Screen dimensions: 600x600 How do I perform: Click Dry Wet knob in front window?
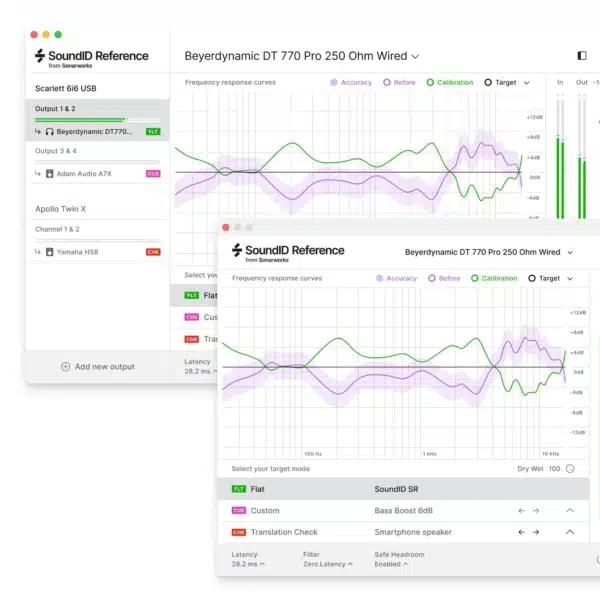(x=570, y=469)
